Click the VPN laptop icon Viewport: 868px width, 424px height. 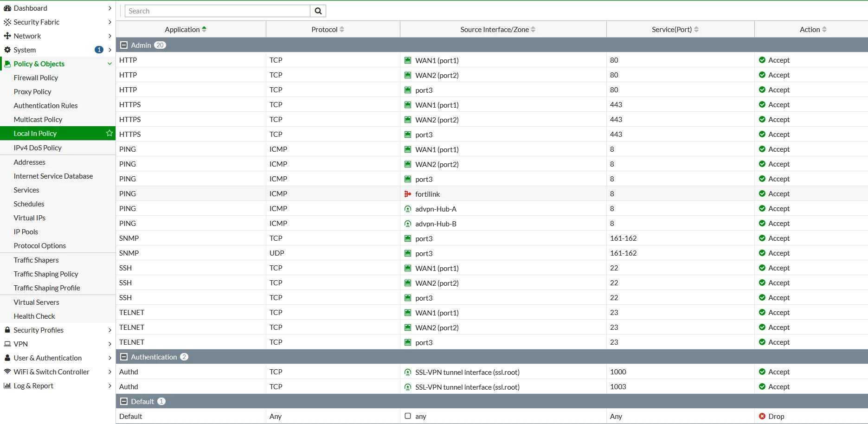[7, 344]
